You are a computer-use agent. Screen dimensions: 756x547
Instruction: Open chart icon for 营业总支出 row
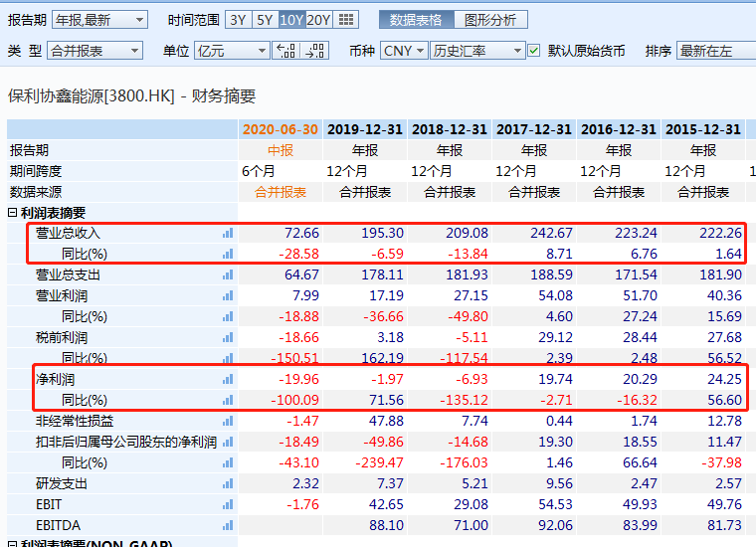click(x=228, y=275)
